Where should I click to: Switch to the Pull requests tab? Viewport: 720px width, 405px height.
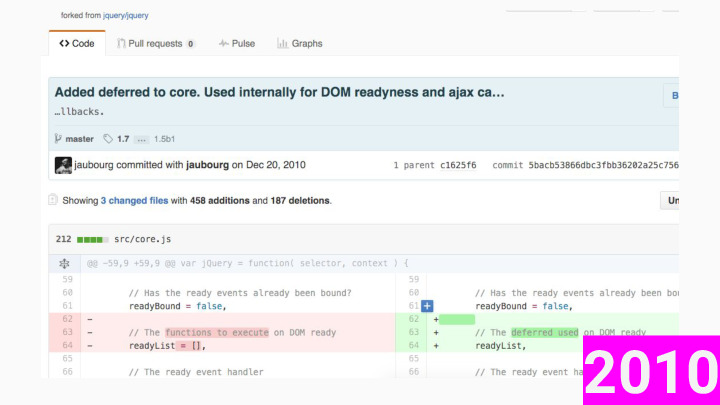156,44
